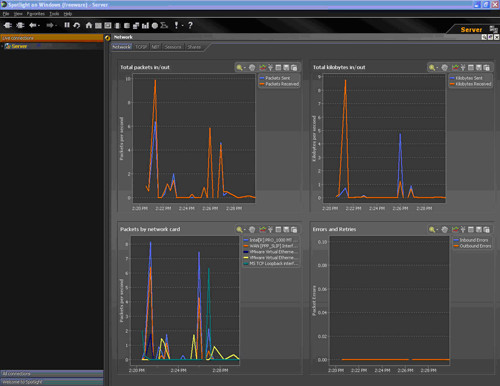Image resolution: width=500 pixels, height=386 pixels.
Task: Open the File menu
Action: coord(6,14)
